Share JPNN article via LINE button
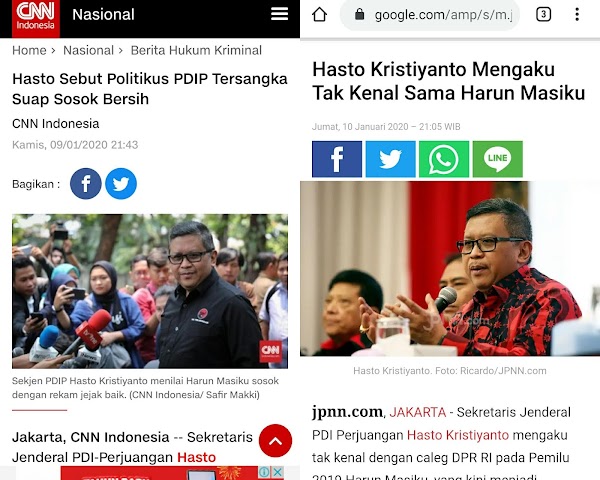Viewport: 600px width, 480px height. pyautogui.click(x=497, y=159)
